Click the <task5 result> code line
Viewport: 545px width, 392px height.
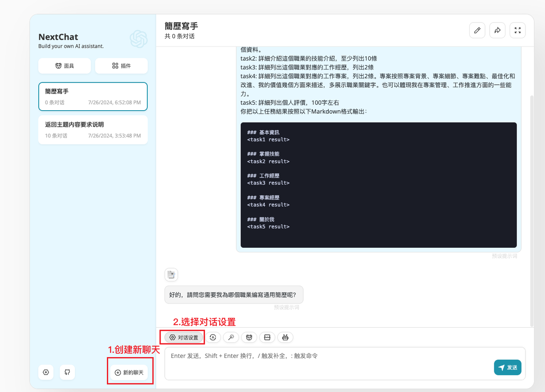(268, 226)
